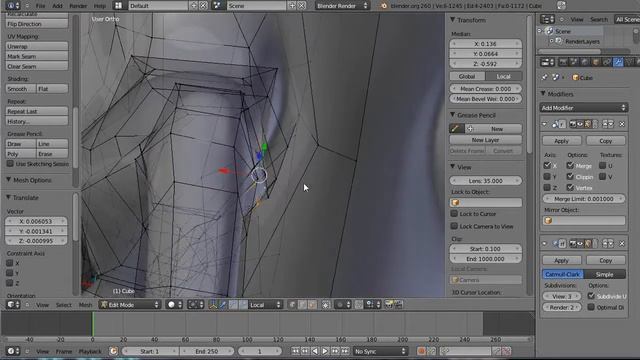The width and height of the screenshot is (640, 360).
Task: Open the Object cube properties tab
Action: pyautogui.click(x=596, y=62)
